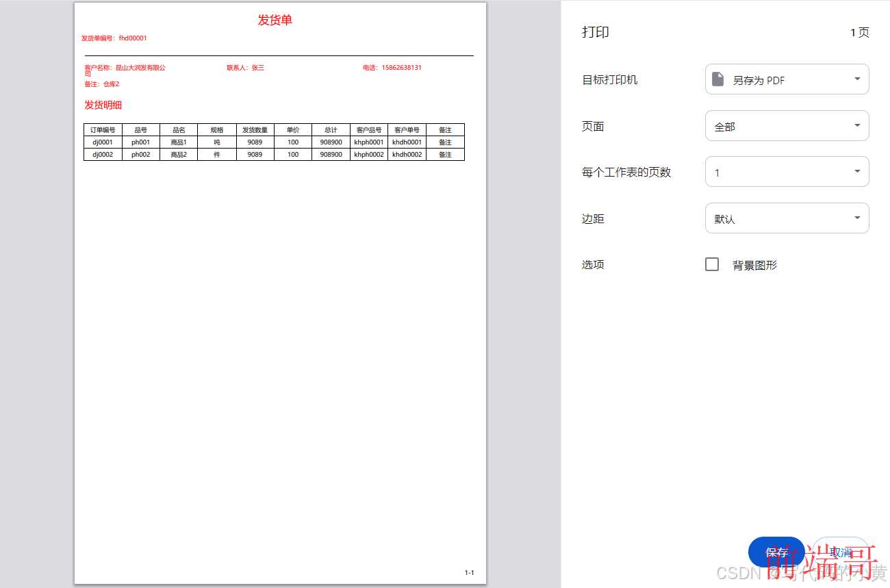Image resolution: width=890 pixels, height=588 pixels.
Task: Click table cell 商品2
Action: click(x=179, y=155)
